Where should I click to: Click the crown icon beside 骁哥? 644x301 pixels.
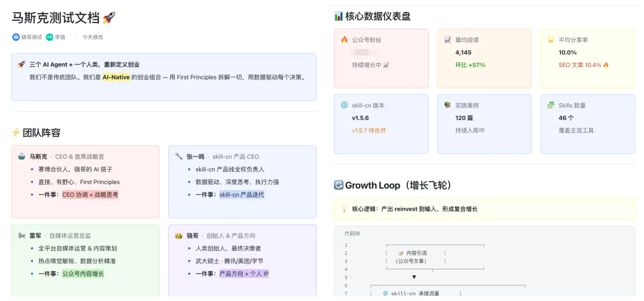(x=178, y=235)
